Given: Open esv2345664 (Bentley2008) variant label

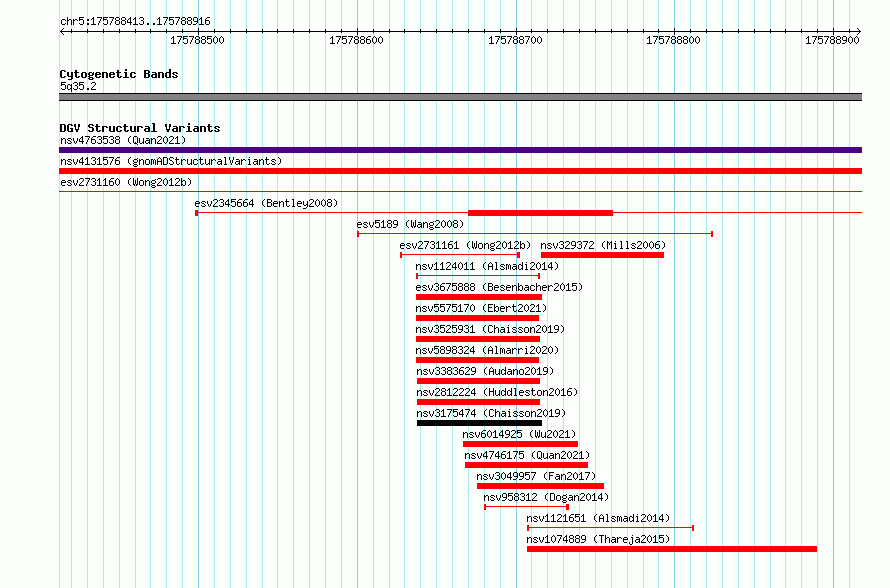Looking at the screenshot, I should coord(266,203).
